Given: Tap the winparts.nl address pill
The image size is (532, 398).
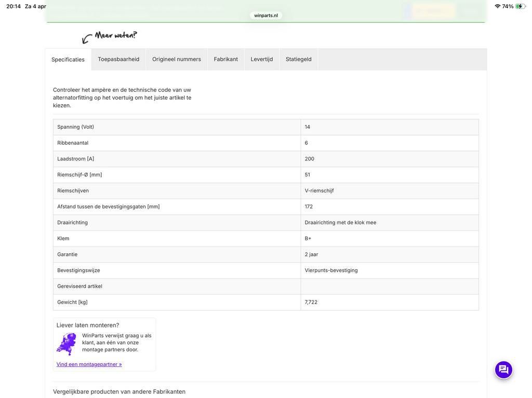Looking at the screenshot, I should [x=266, y=16].
